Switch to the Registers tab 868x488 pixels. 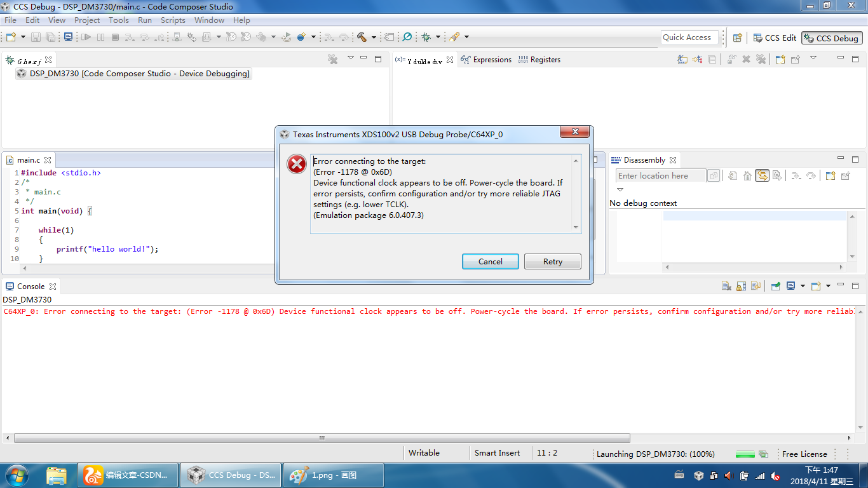coord(539,60)
